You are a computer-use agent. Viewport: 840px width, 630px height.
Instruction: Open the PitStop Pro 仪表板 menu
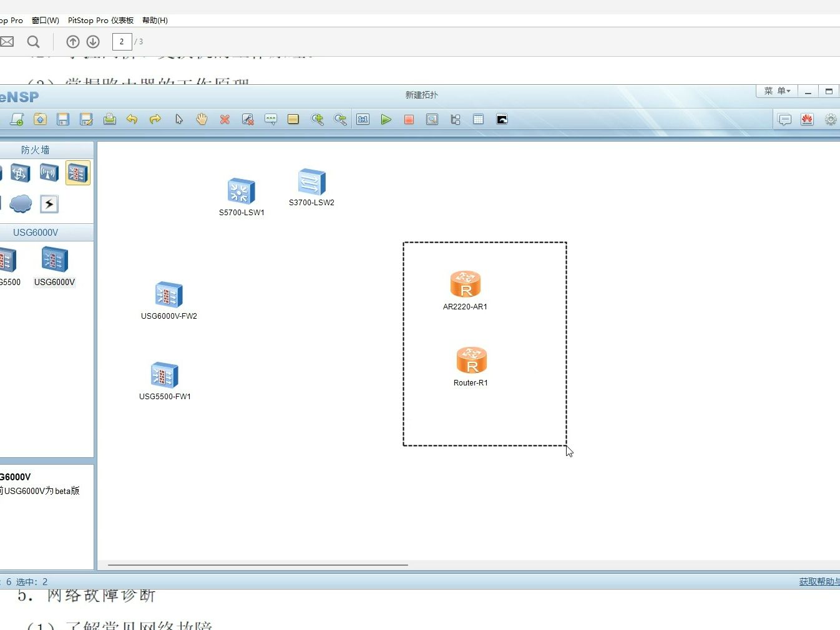coord(100,20)
